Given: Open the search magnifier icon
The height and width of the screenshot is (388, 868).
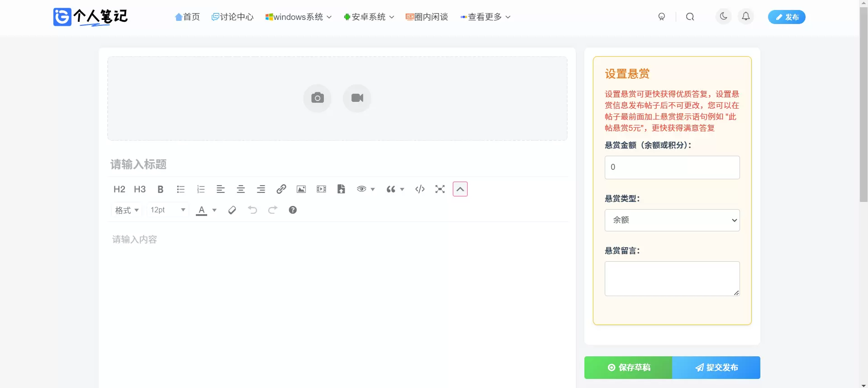Looking at the screenshot, I should click(690, 17).
